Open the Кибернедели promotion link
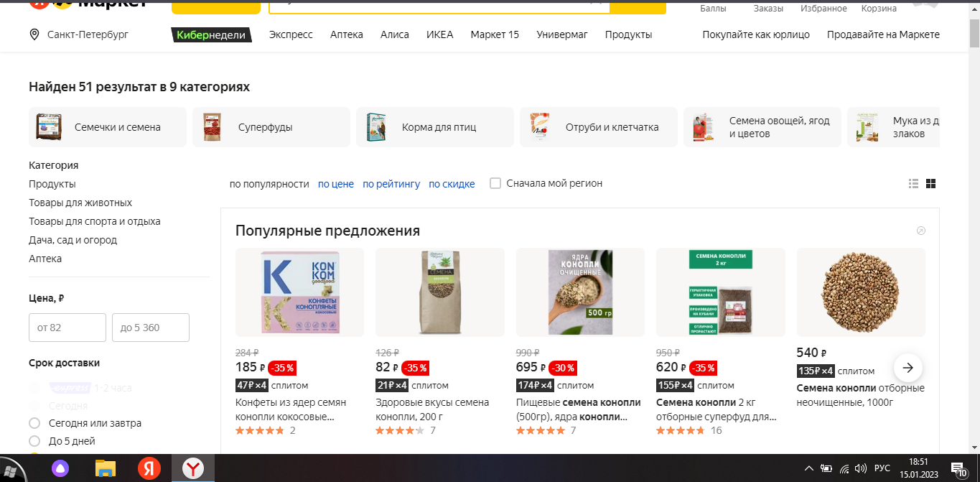The height and width of the screenshot is (482, 980). click(212, 34)
